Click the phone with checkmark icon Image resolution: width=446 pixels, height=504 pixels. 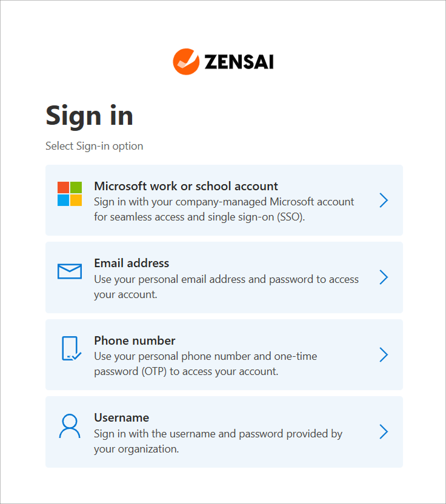[71, 348]
